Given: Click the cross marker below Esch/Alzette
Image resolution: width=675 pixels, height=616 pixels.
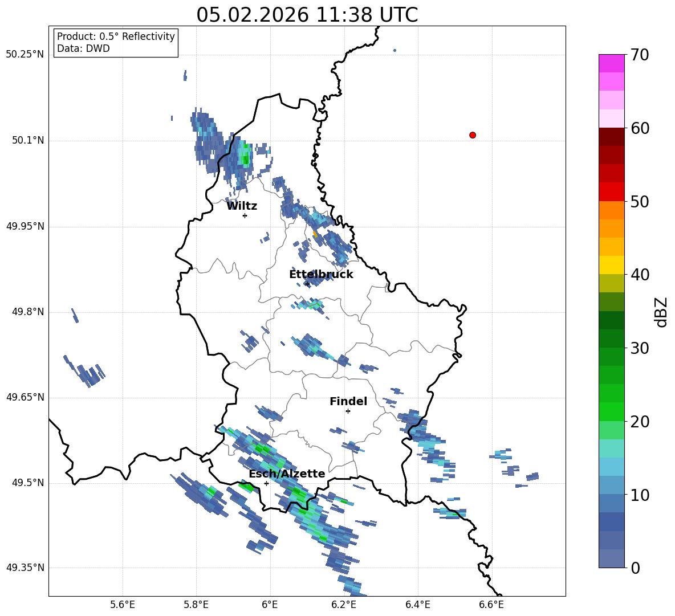Looking at the screenshot, I should coord(266,483).
